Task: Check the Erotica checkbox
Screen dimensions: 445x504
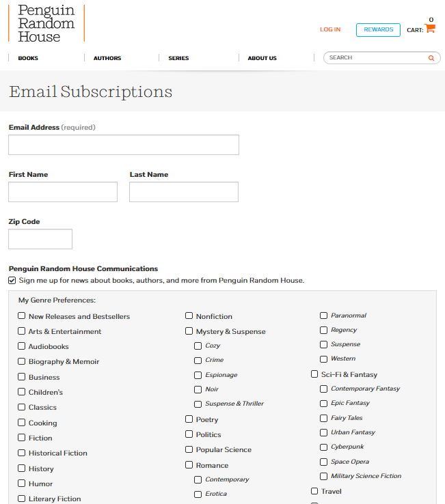Action: pos(198,494)
